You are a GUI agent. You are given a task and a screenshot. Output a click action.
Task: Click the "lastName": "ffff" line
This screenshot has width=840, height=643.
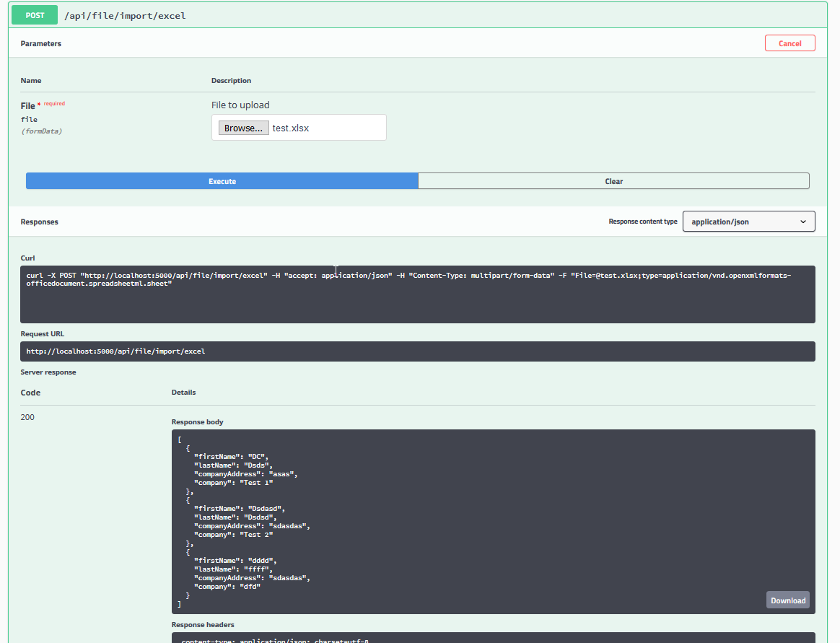point(233,569)
